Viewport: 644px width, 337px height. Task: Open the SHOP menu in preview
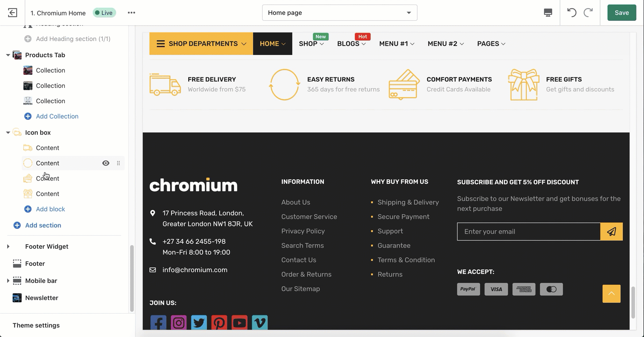312,44
